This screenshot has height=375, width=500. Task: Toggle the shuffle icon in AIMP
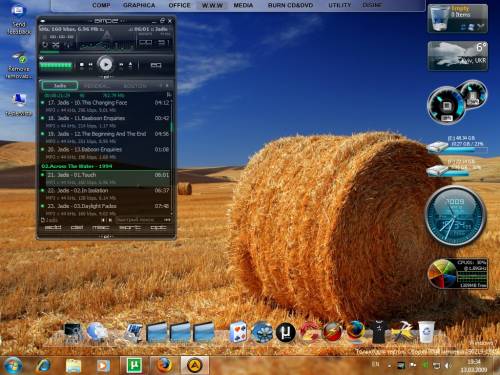click(x=56, y=45)
